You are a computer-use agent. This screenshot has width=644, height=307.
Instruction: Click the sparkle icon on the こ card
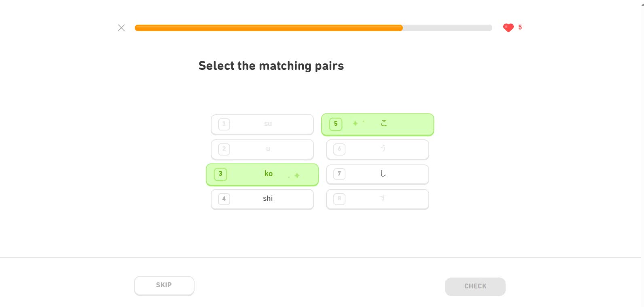pyautogui.click(x=355, y=123)
